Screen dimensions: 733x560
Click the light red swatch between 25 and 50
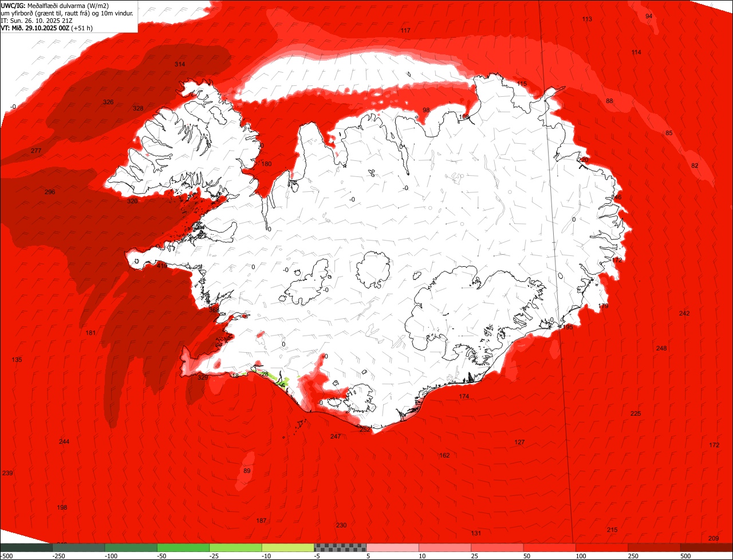498,547
